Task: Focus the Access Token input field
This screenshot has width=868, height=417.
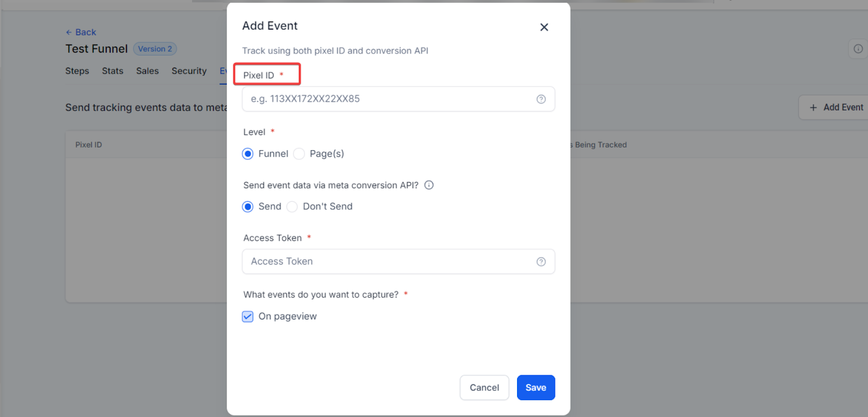Action: 398,262
